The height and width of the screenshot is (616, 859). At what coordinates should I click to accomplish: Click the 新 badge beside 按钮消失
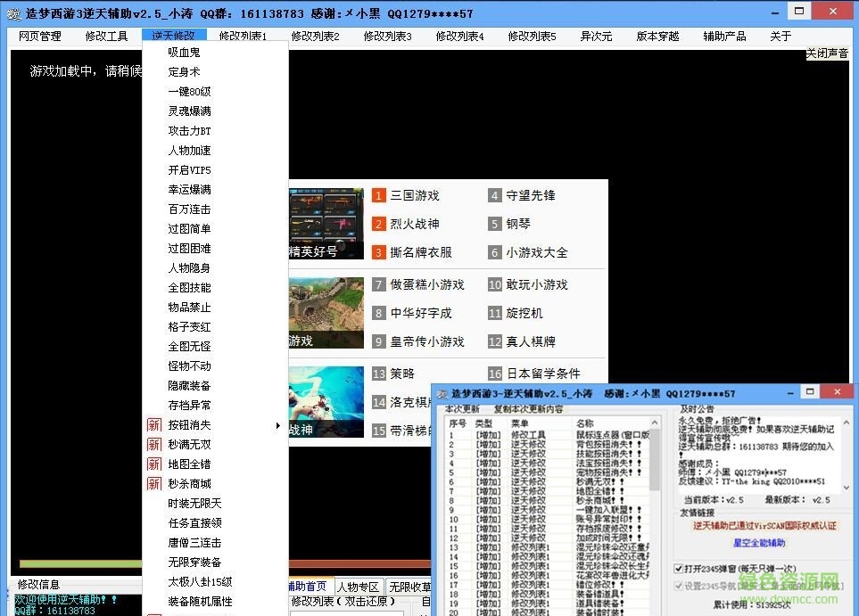(154, 425)
